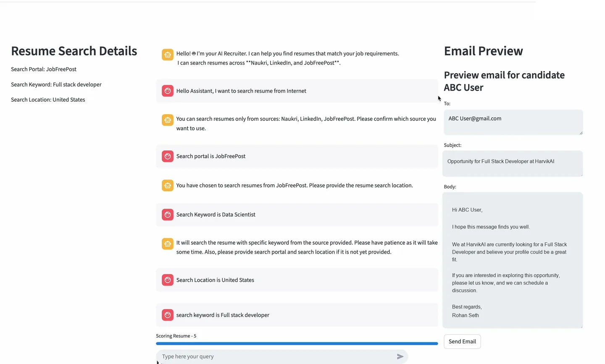Click the 'Search Keyword: Full stack developer' detail
Image resolution: width=605 pixels, height=364 pixels.
[56, 84]
